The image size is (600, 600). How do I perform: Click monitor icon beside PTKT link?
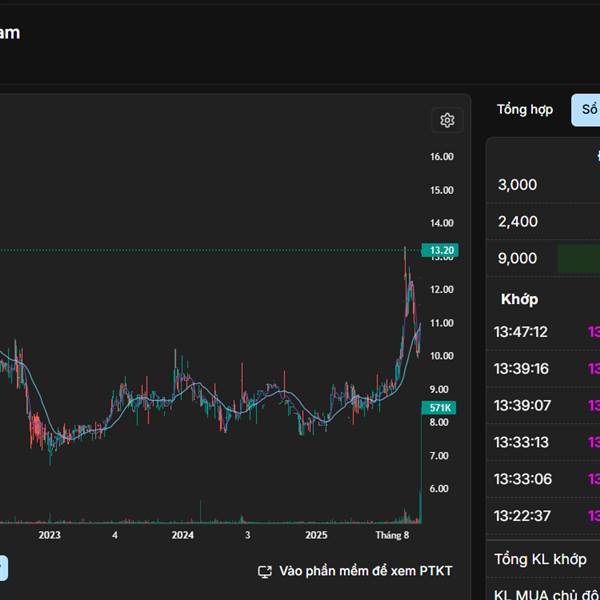pyautogui.click(x=265, y=571)
